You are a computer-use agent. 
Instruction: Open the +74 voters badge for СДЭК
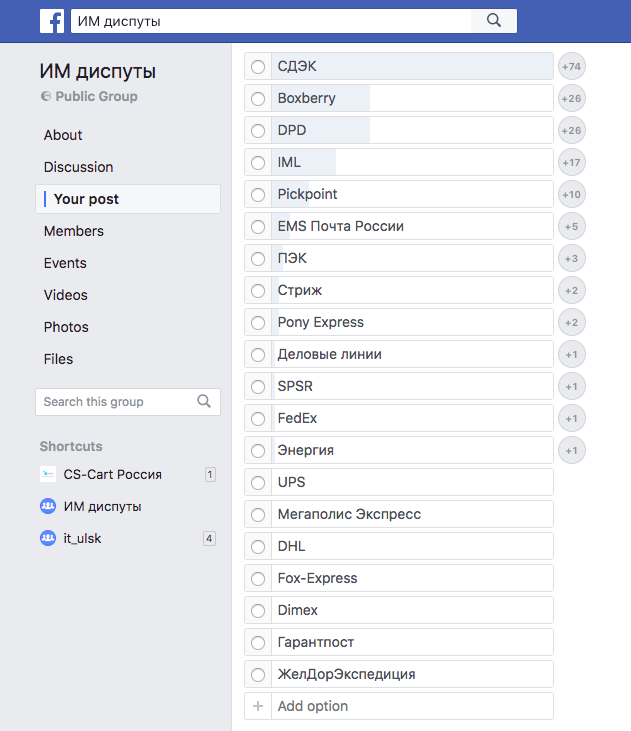click(x=571, y=67)
